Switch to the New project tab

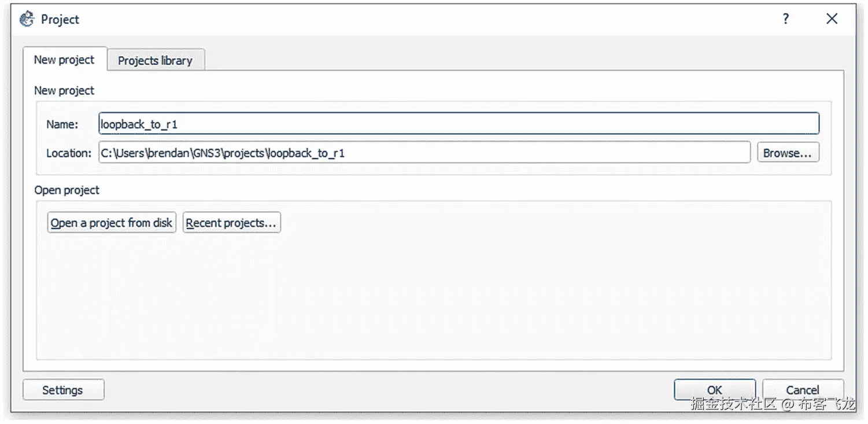(x=64, y=60)
